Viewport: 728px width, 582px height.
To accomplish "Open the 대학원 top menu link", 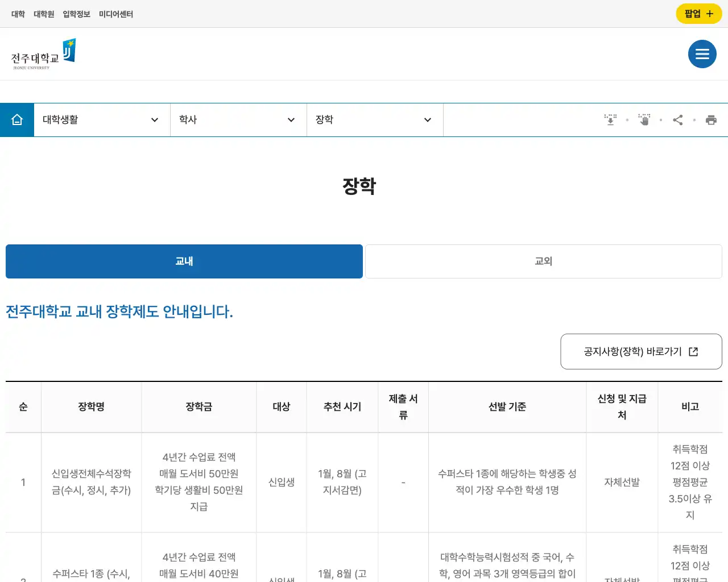I will tap(44, 14).
